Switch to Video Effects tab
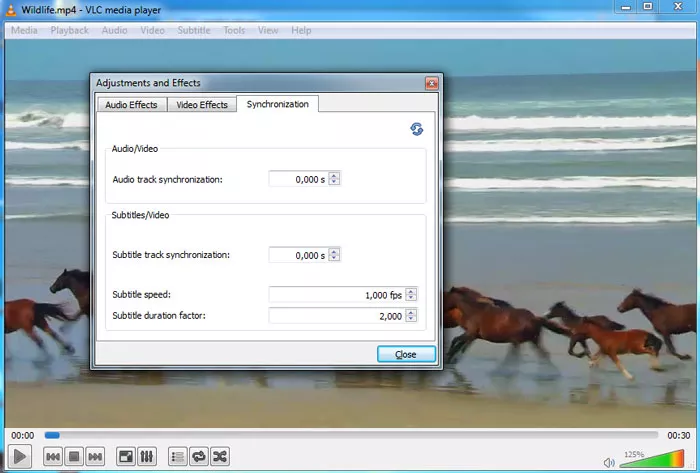The image size is (700, 473). (x=202, y=104)
